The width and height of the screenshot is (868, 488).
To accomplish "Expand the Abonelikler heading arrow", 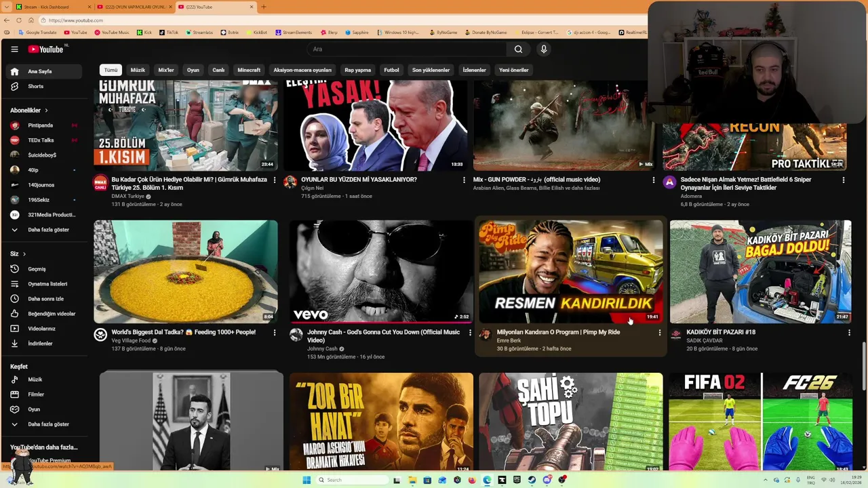I will pos(46,110).
